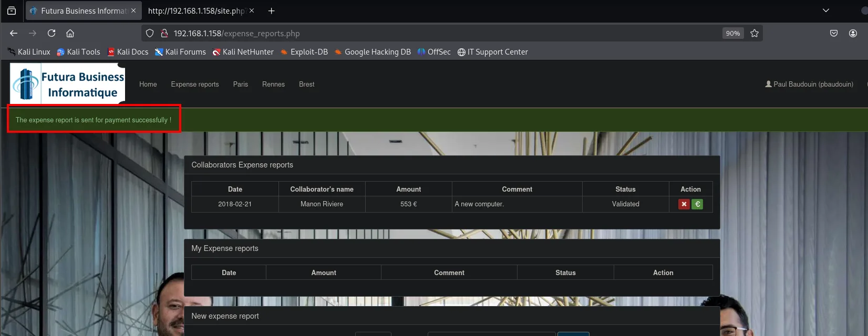Open Paul Baudouin user profile menu
Viewport: 868px width, 336px height.
(809, 85)
